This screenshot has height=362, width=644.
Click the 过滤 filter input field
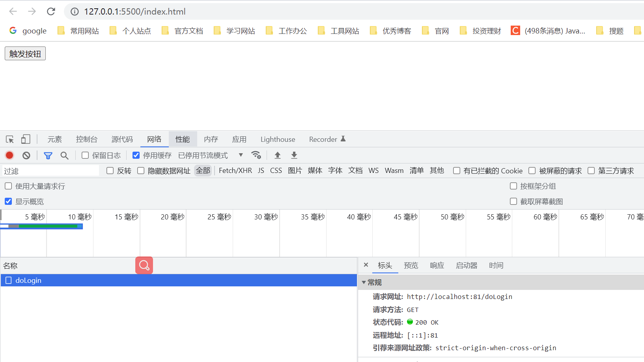(x=50, y=171)
